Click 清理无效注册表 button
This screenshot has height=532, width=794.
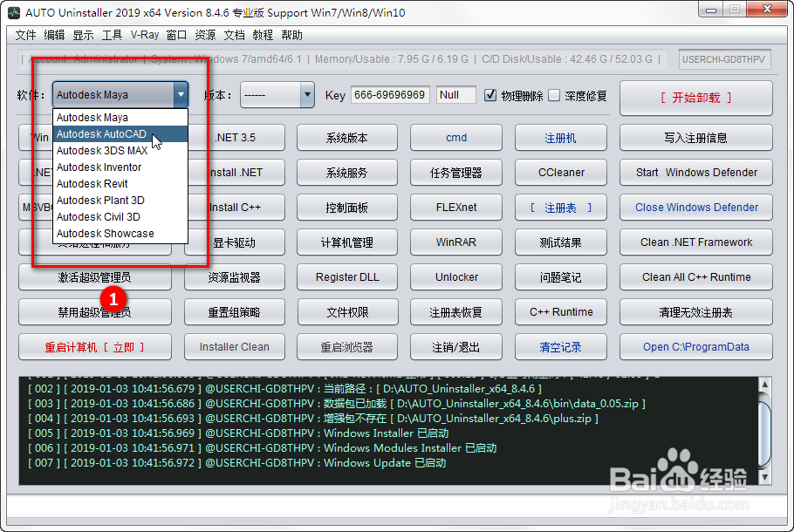coord(695,312)
